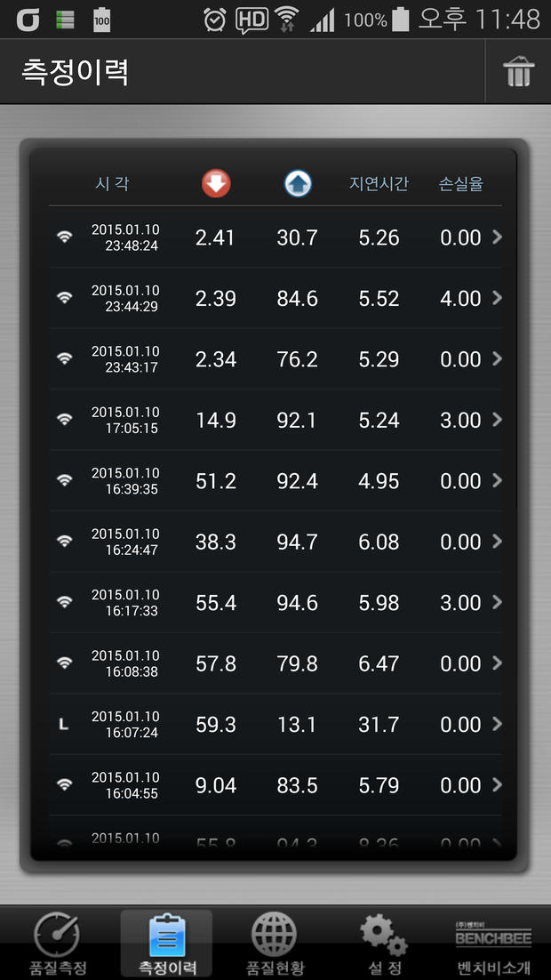Select the 2015.01.10 16:07:24 timestamp
This screenshot has width=551, height=980.
click(x=125, y=725)
